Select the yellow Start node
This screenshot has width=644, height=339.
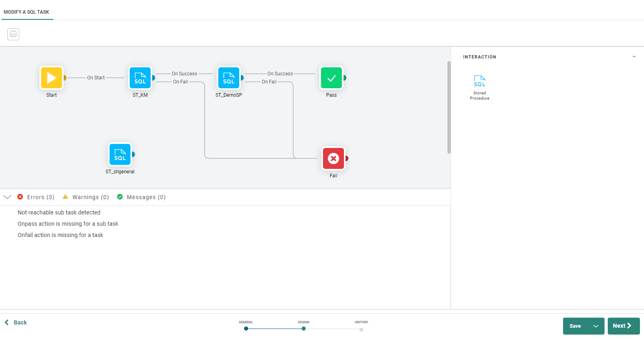[52, 78]
